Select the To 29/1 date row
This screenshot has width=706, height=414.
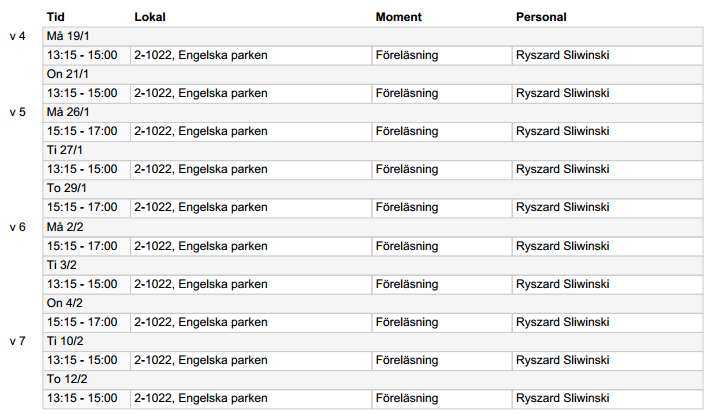tap(373, 188)
